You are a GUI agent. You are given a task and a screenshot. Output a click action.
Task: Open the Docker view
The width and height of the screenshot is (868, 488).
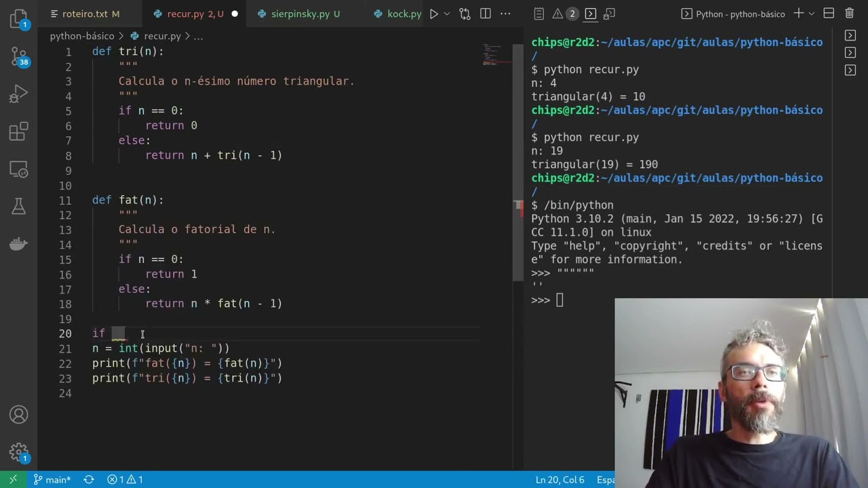pyautogui.click(x=18, y=243)
